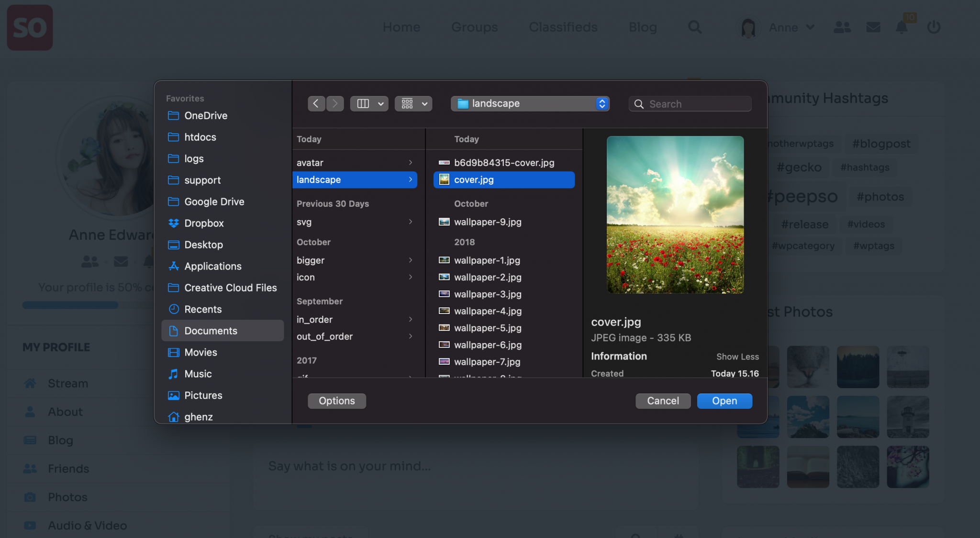Open Applications in the sidebar
The width and height of the screenshot is (980, 538).
click(x=212, y=266)
